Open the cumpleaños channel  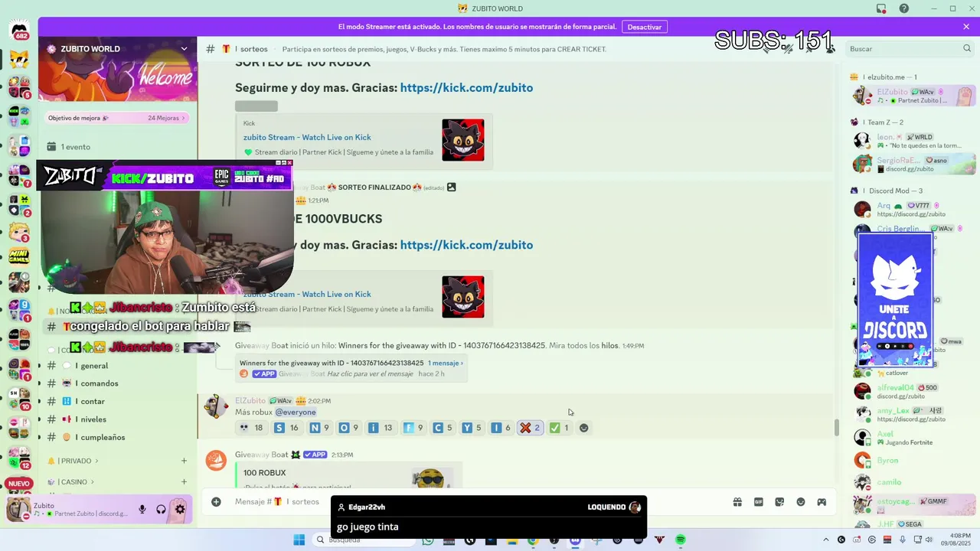(x=116, y=437)
